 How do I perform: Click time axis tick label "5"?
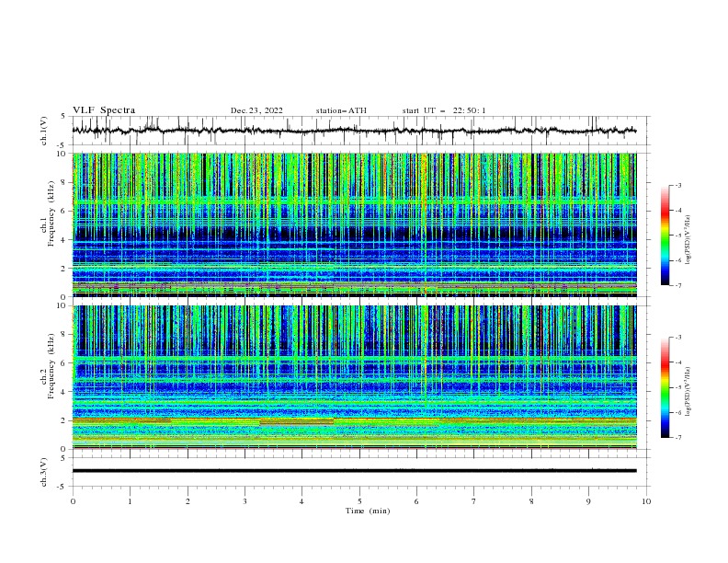[359, 501]
